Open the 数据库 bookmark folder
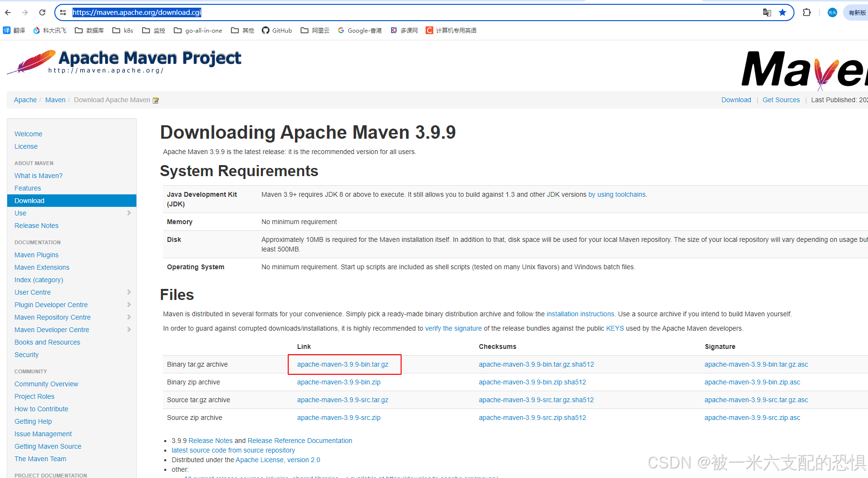The height and width of the screenshot is (478, 868). 89,30
